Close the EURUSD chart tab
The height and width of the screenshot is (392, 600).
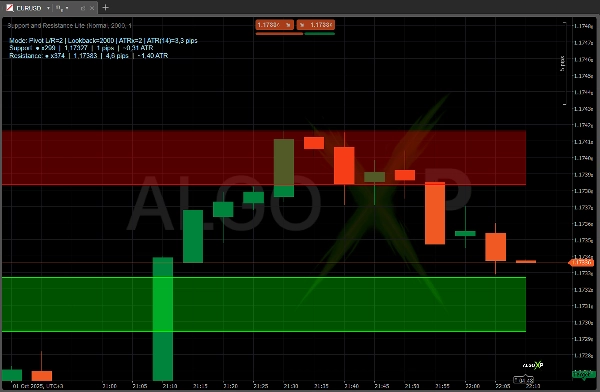pyautogui.click(x=92, y=8)
